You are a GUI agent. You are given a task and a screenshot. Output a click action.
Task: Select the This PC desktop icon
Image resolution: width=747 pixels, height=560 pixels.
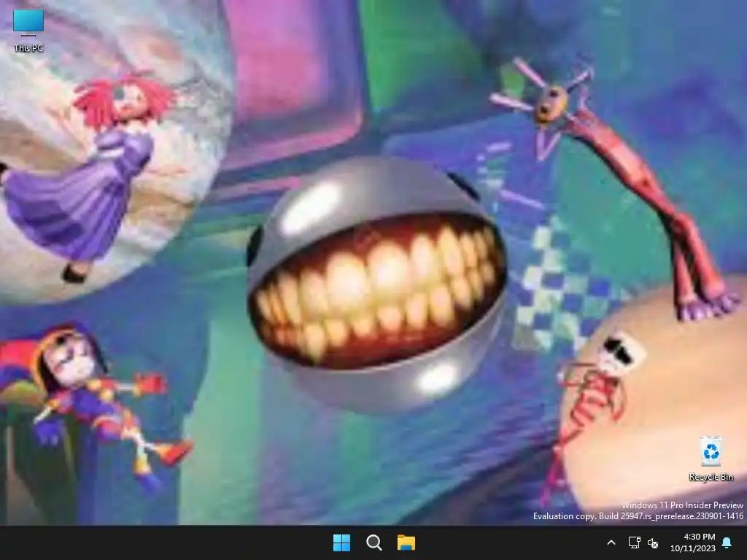(x=28, y=29)
